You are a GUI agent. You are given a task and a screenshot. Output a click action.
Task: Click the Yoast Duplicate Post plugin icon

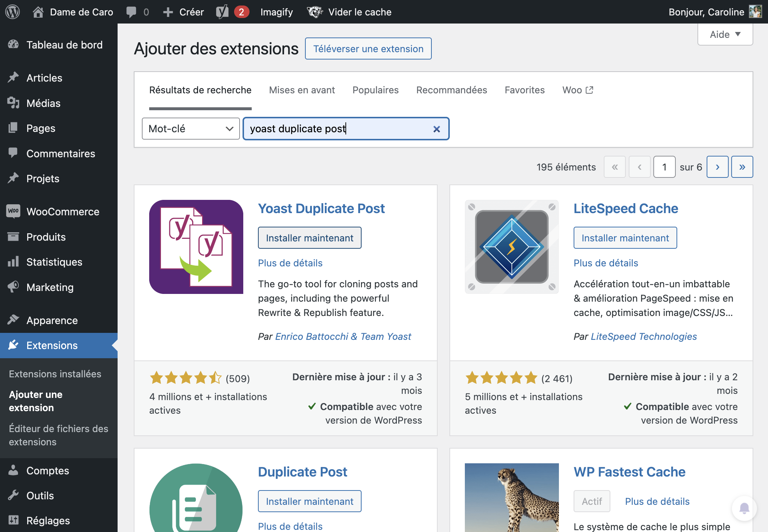tap(196, 247)
